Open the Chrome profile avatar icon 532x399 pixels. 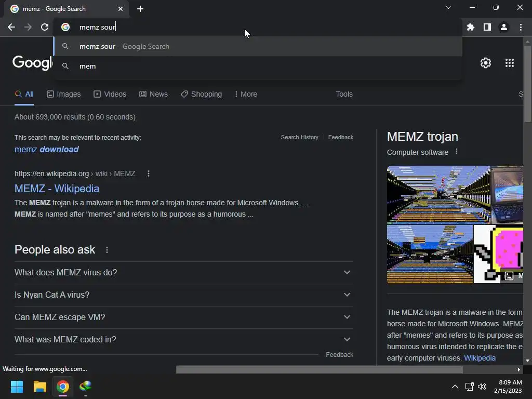click(x=504, y=27)
